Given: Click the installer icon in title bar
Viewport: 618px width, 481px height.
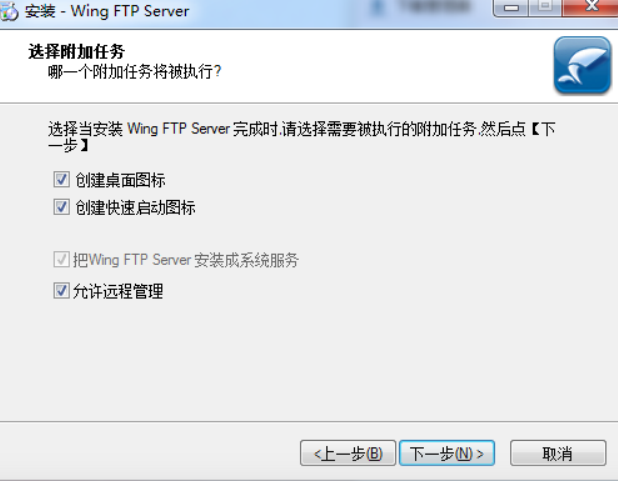Looking at the screenshot, I should pos(9,12).
